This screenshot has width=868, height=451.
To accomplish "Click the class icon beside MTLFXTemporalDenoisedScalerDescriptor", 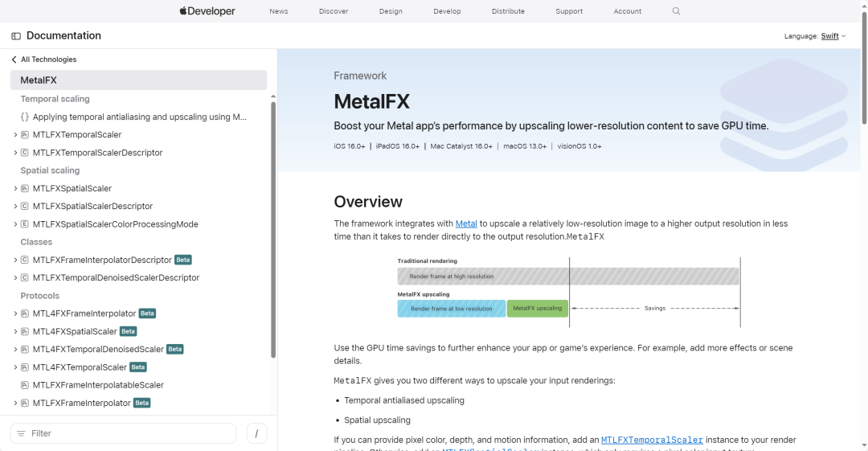I will (24, 277).
